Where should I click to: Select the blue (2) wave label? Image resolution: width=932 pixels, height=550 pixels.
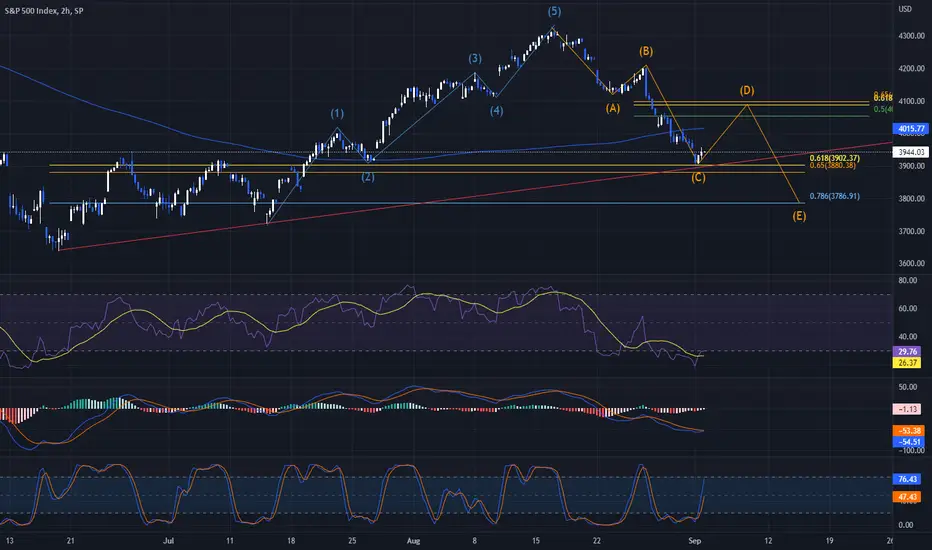[x=368, y=177]
